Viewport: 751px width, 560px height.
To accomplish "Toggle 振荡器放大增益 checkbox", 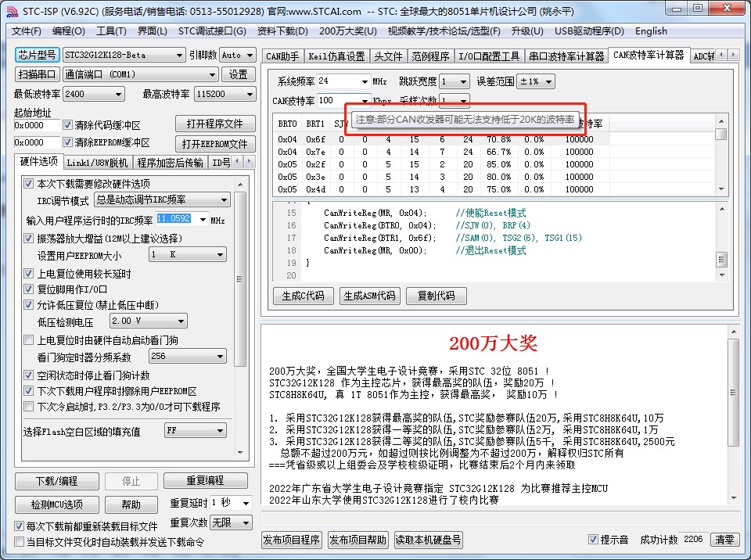I will pyautogui.click(x=29, y=238).
